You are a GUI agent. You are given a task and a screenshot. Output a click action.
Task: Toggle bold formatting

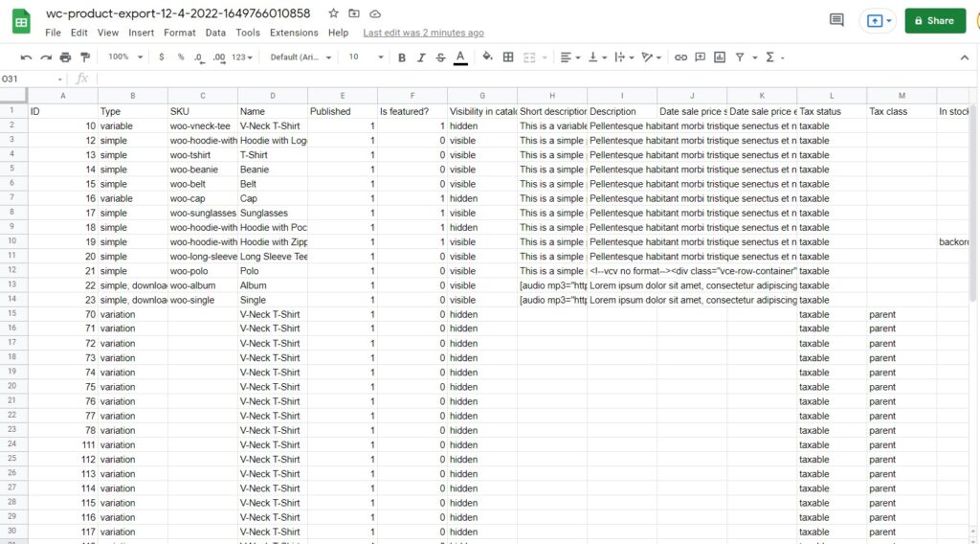click(402, 57)
